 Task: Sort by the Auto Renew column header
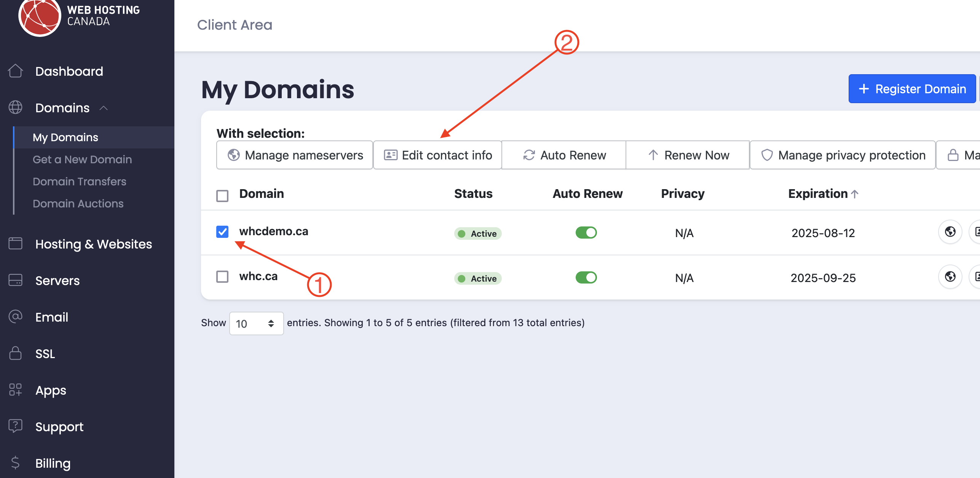coord(587,194)
